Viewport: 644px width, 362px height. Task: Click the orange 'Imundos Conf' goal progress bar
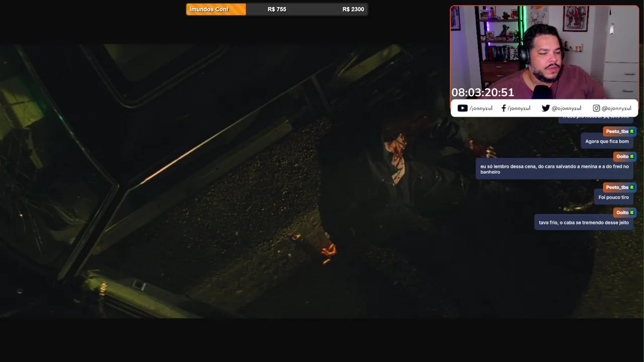coord(216,9)
